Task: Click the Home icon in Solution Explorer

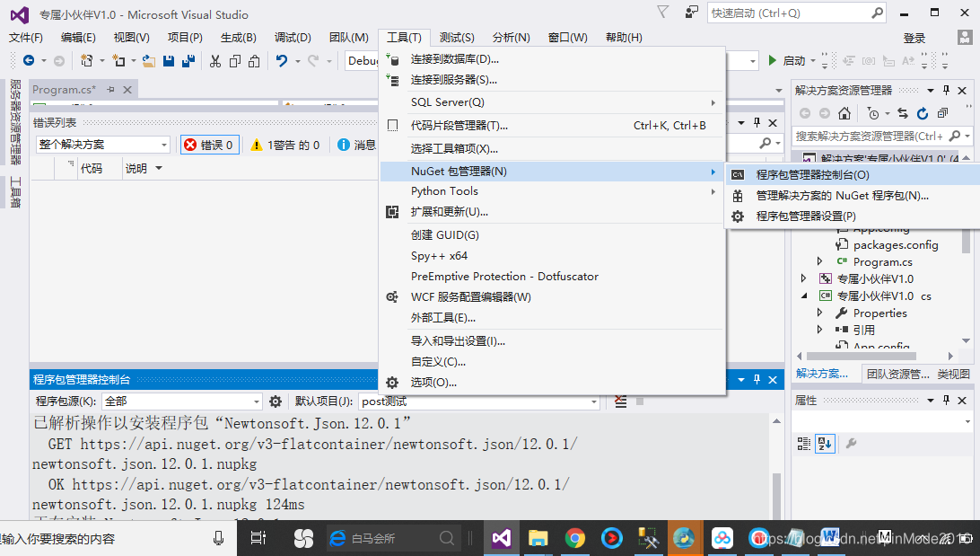Action: point(844,113)
